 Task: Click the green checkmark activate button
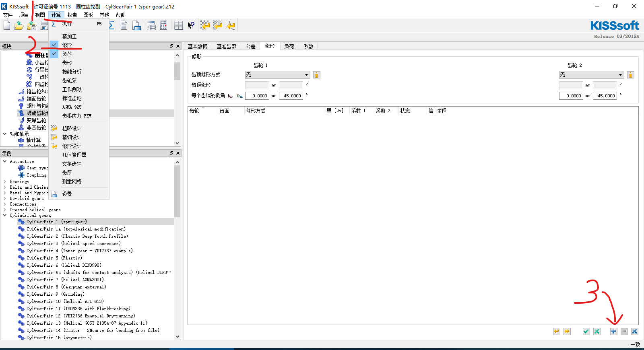pos(586,331)
